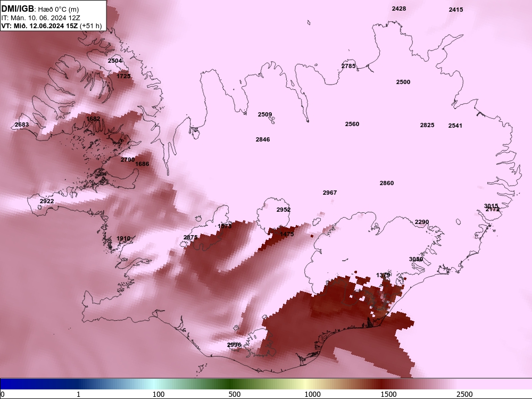Click the 1682 height value
The width and height of the screenshot is (532, 399).
point(93,119)
